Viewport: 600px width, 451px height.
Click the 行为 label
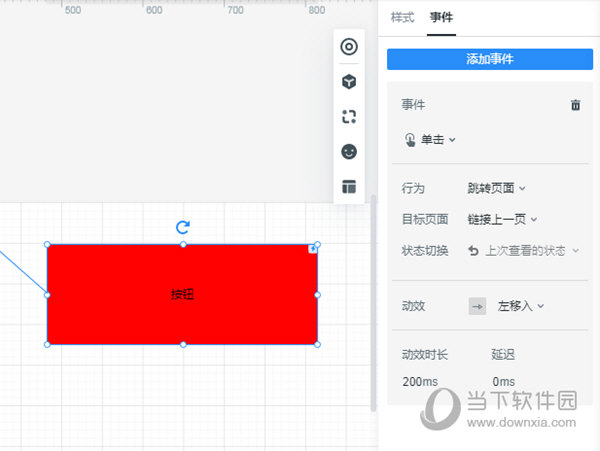pyautogui.click(x=413, y=188)
